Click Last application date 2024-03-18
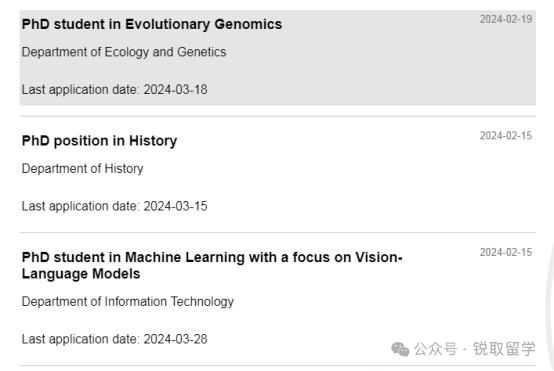The height and width of the screenshot is (371, 554). [x=114, y=90]
